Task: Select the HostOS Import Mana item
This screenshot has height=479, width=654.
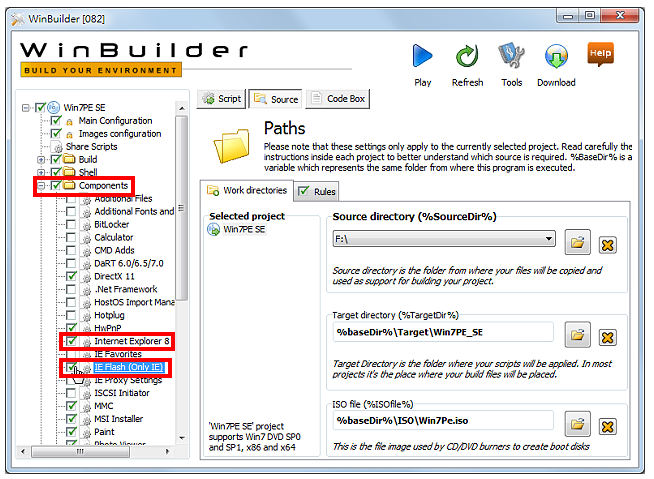Action: 134,302
